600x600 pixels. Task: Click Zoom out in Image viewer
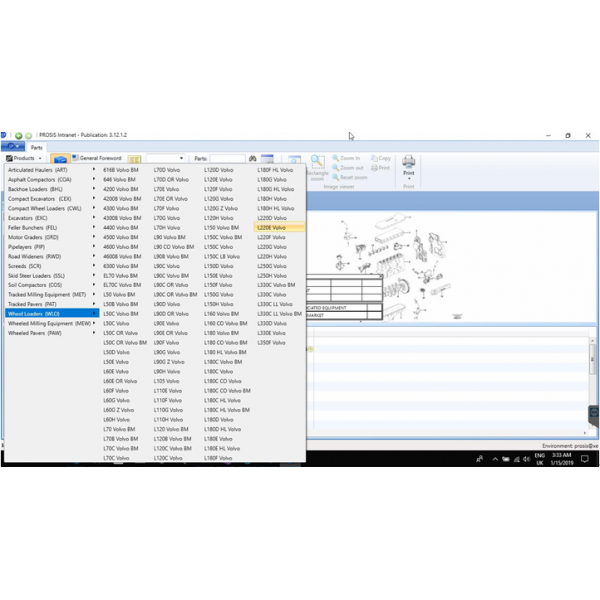[x=348, y=168]
